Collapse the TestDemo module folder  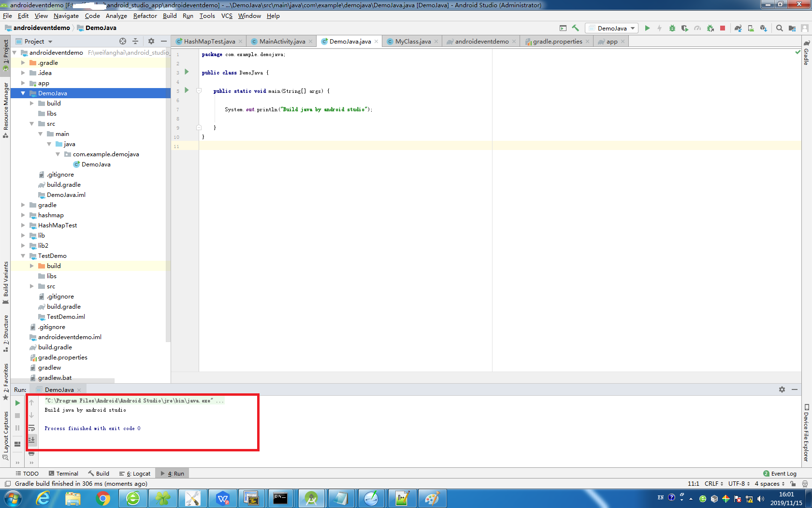[23, 255]
